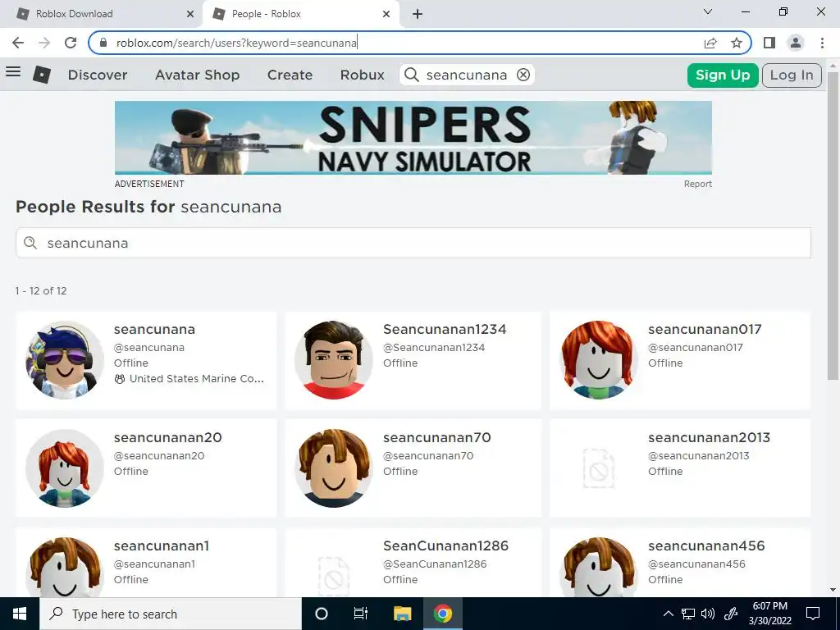Open the volume speaker tray icon
This screenshot has height=630, width=840.
tap(708, 614)
